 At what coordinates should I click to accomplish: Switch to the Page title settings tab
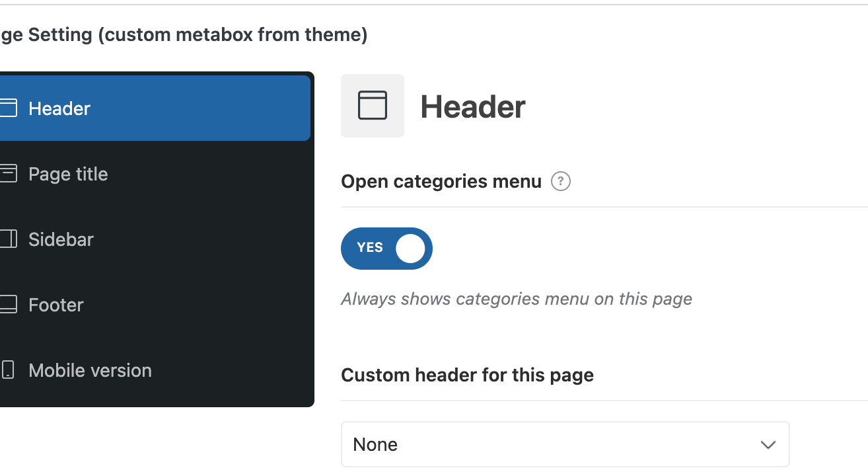pyautogui.click(x=68, y=174)
